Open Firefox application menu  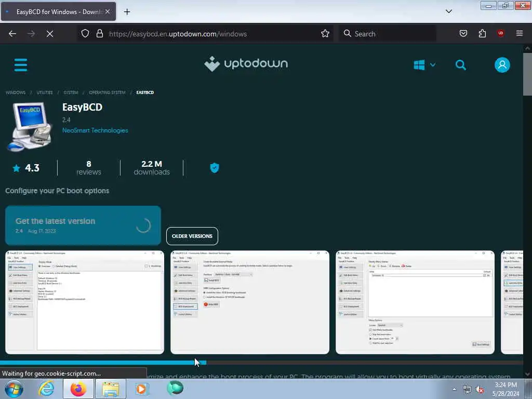coord(519,33)
